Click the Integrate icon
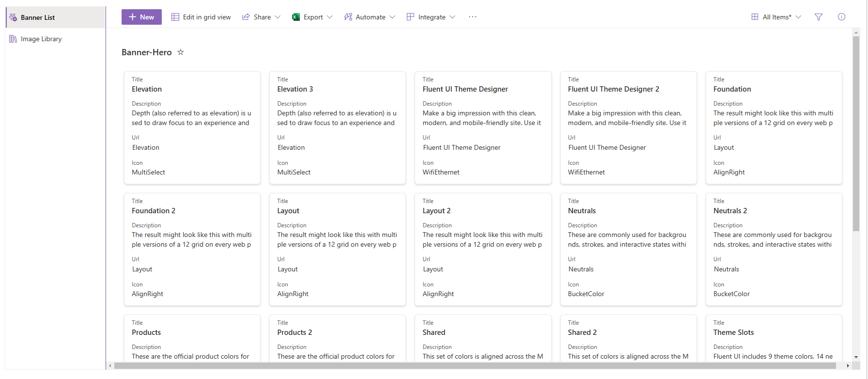Image resolution: width=868 pixels, height=379 pixels. click(410, 17)
